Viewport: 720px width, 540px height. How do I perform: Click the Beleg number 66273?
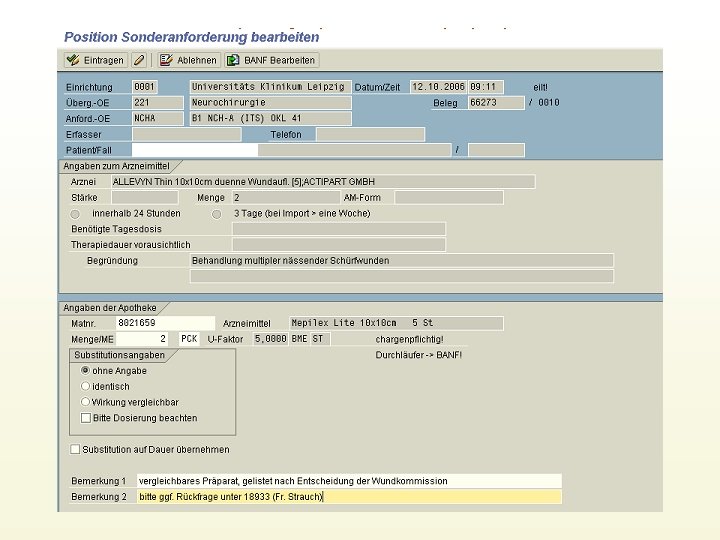pos(496,102)
